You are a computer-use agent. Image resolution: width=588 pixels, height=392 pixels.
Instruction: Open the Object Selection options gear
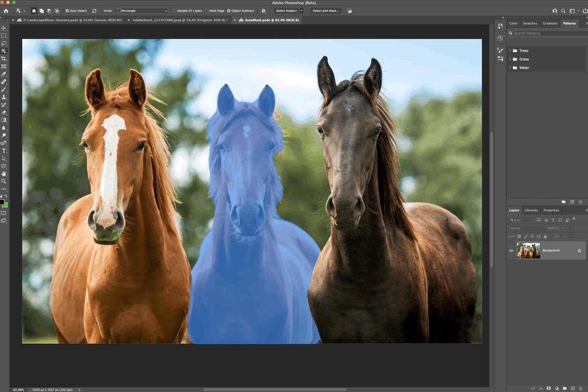[x=263, y=10]
